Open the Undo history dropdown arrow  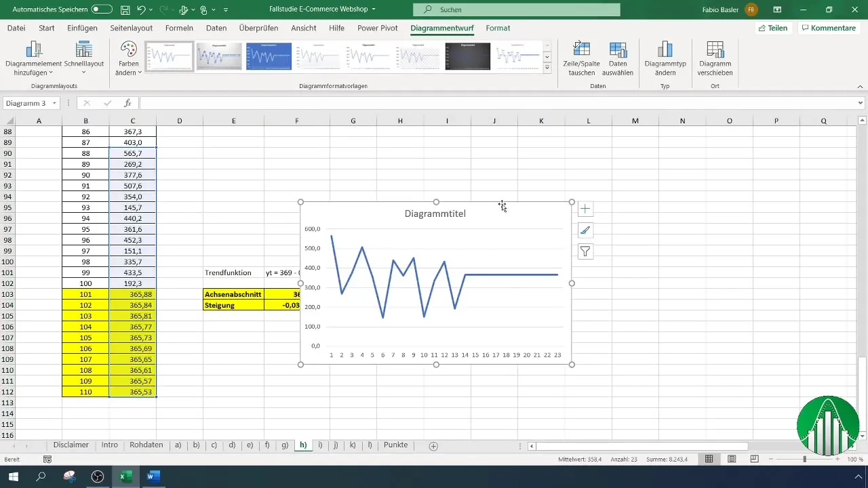tap(151, 10)
